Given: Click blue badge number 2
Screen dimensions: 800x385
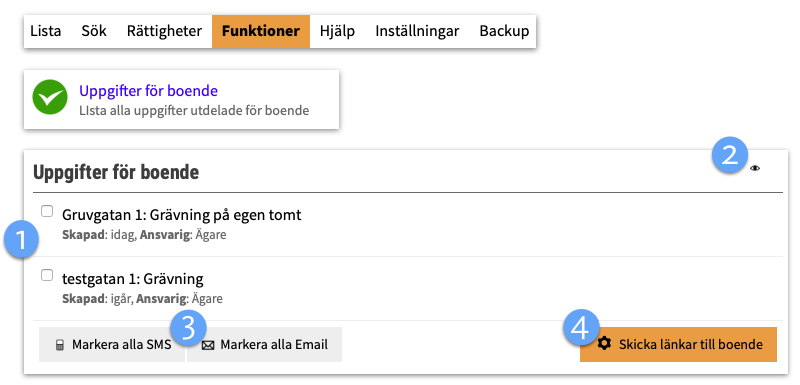Looking at the screenshot, I should pyautogui.click(x=730, y=155).
